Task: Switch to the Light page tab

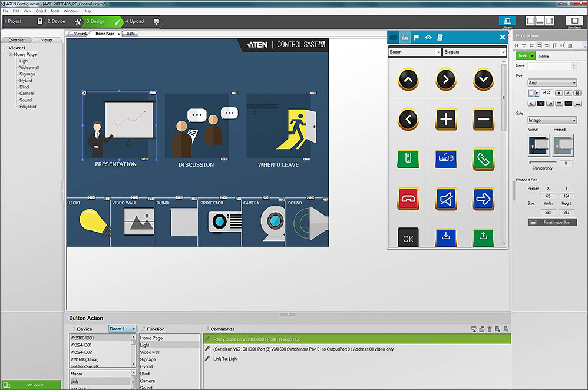Action: pos(129,34)
